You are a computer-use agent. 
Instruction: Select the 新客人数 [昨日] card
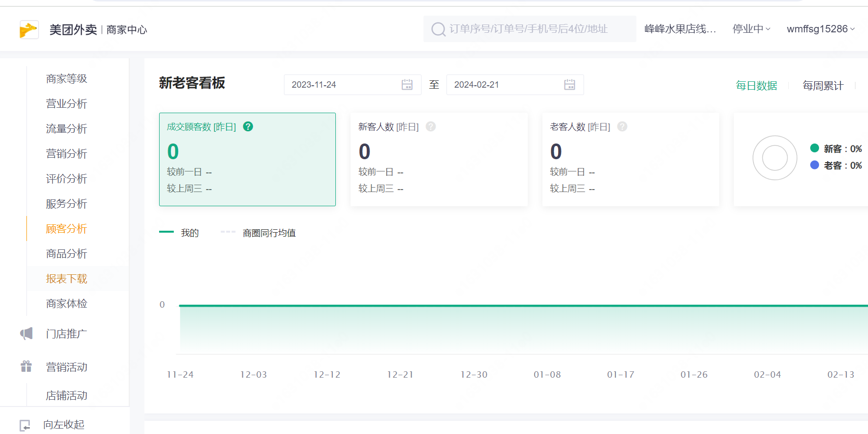439,159
